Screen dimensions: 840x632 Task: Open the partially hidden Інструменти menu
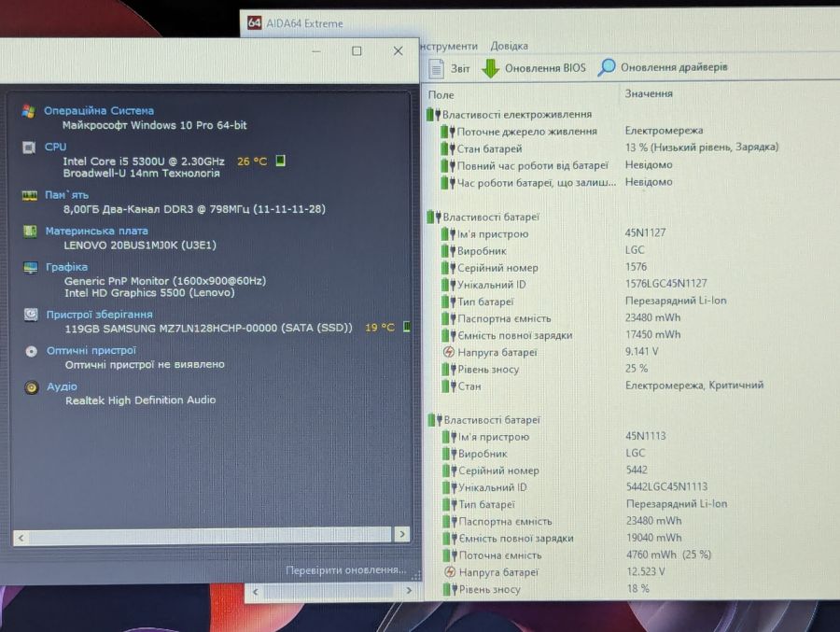coord(449,46)
